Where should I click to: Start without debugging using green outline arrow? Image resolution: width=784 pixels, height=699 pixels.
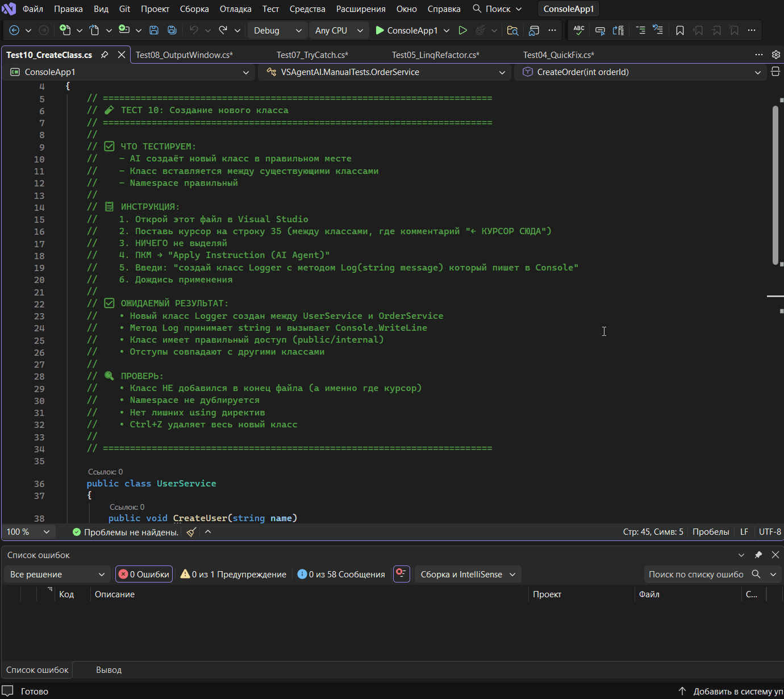point(462,30)
